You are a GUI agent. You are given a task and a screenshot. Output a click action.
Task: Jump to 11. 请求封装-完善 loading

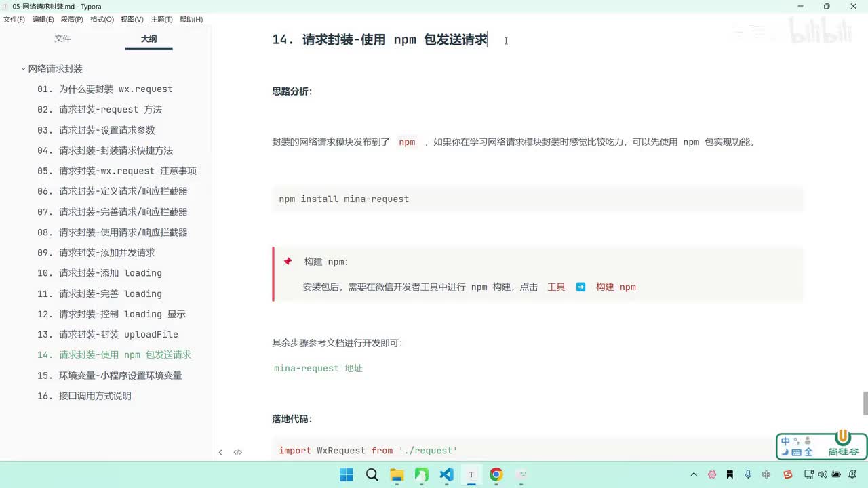point(100,293)
